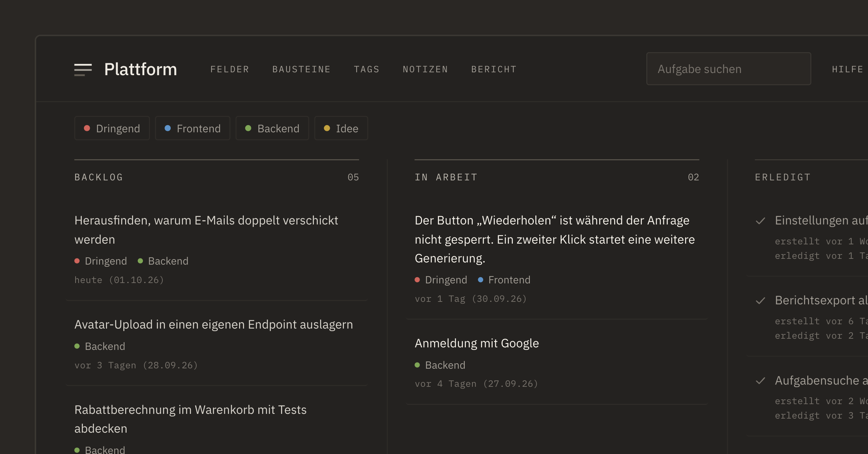Open the Notizen section

pyautogui.click(x=425, y=69)
